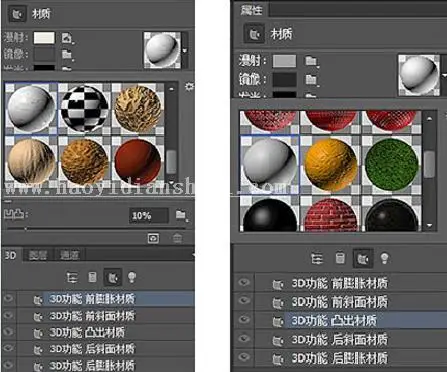Filter by materials in the right panel

coord(363,258)
